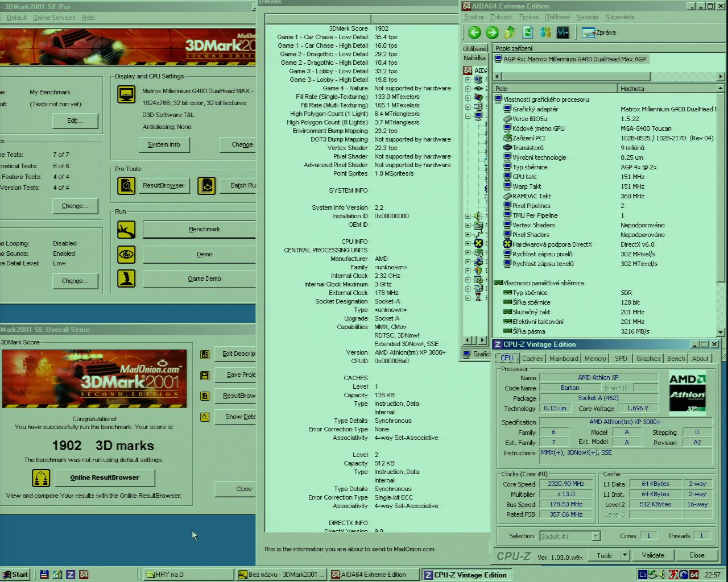The image size is (728, 582).
Task: Collapse the expanded display tree node
Action: point(468,116)
